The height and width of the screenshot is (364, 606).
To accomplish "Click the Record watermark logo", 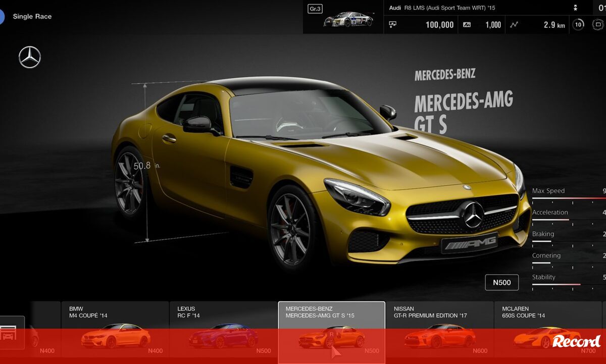I will [x=576, y=341].
